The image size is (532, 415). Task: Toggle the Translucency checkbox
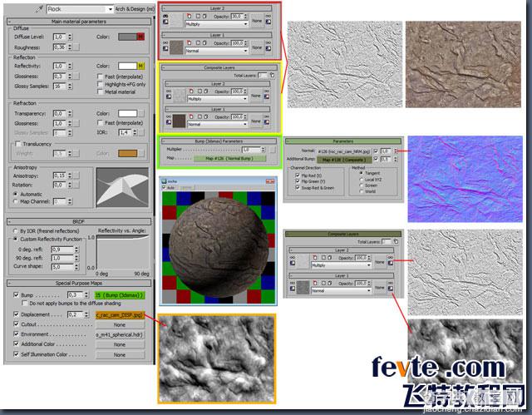pyautogui.click(x=18, y=144)
